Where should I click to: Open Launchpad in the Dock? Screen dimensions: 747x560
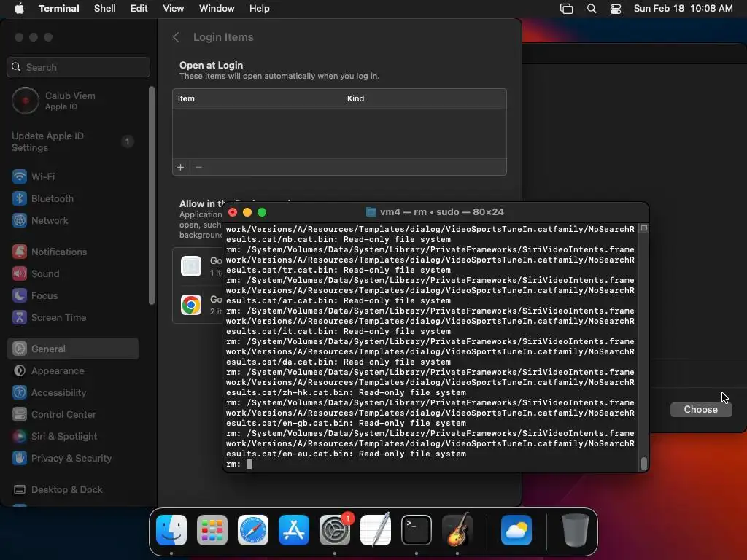212,530
